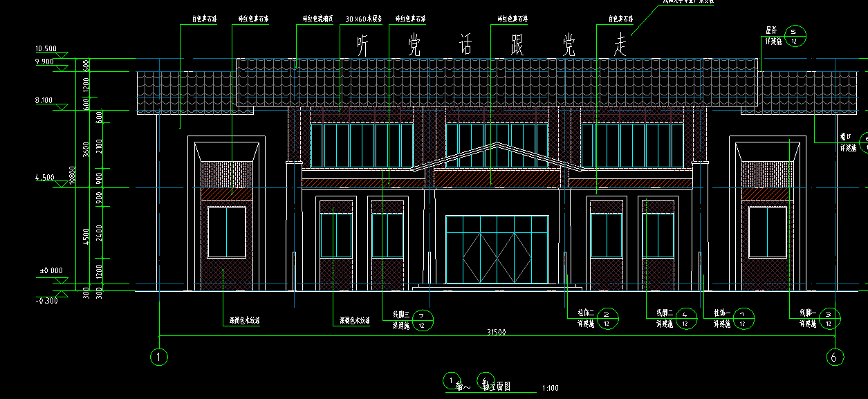
Task: Click the large 话 character on the roof
Action: [x=468, y=46]
